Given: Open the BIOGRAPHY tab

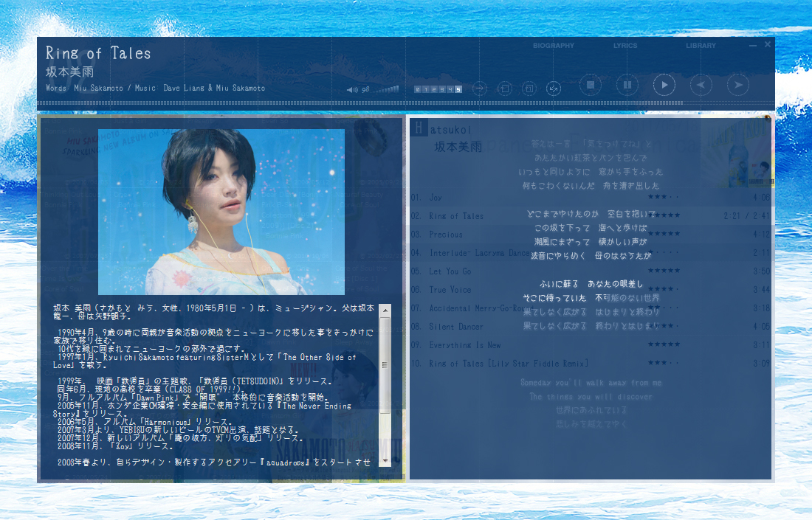Looking at the screenshot, I should [554, 46].
